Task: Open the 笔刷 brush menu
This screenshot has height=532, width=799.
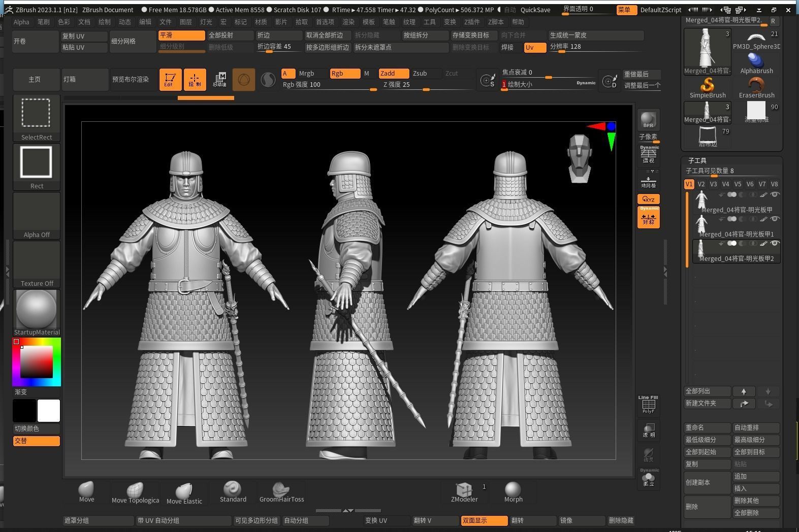Action: click(x=44, y=22)
